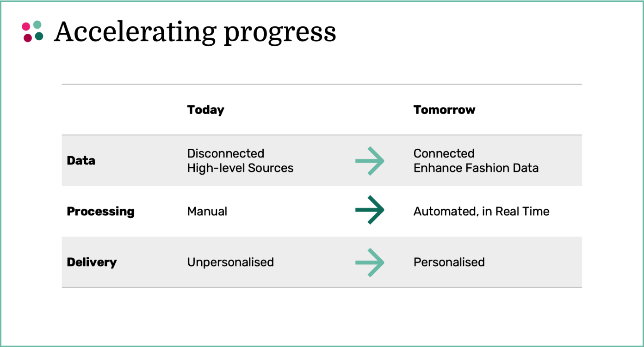Click the dark green arrow in Processing row

(x=370, y=210)
